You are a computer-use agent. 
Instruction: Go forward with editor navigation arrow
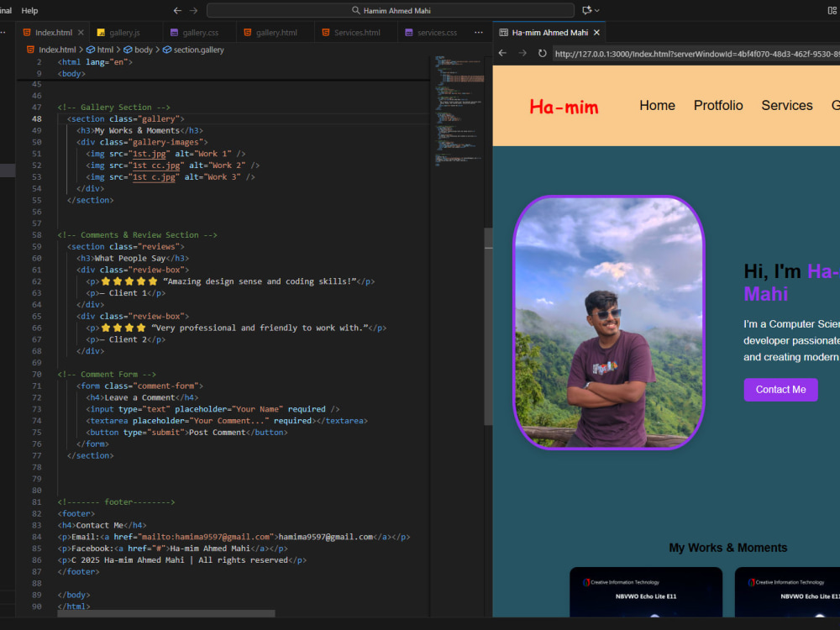(x=193, y=10)
